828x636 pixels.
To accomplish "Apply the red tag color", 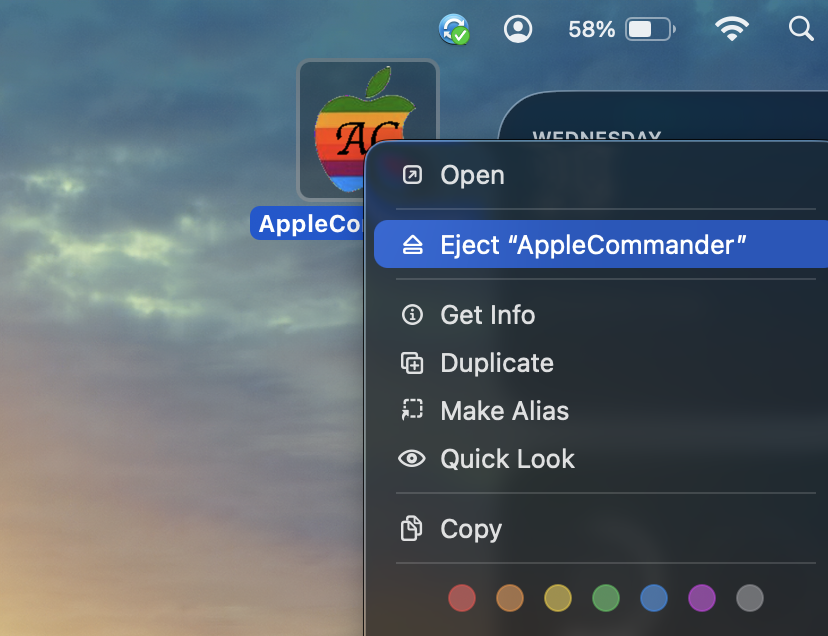I will 462,598.
